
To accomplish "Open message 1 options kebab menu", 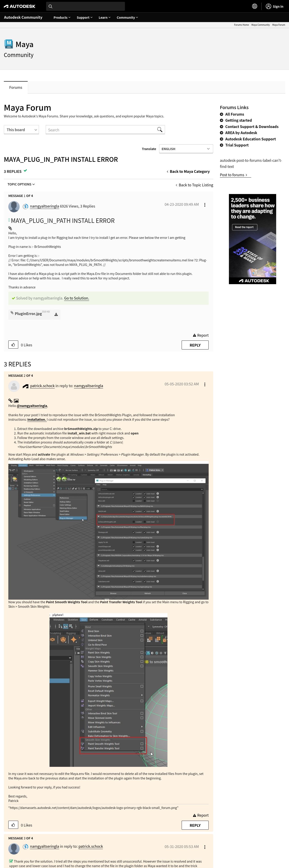I will click(x=205, y=205).
